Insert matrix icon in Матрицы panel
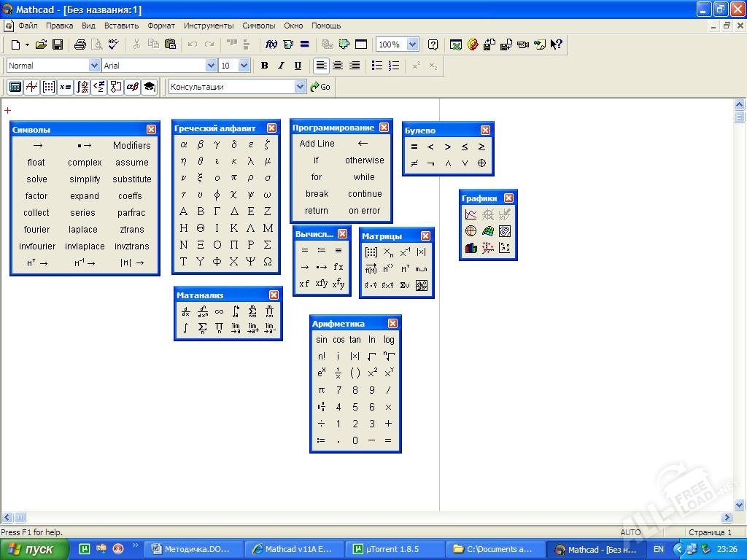Screen dimensions: 747x560 [x=371, y=252]
